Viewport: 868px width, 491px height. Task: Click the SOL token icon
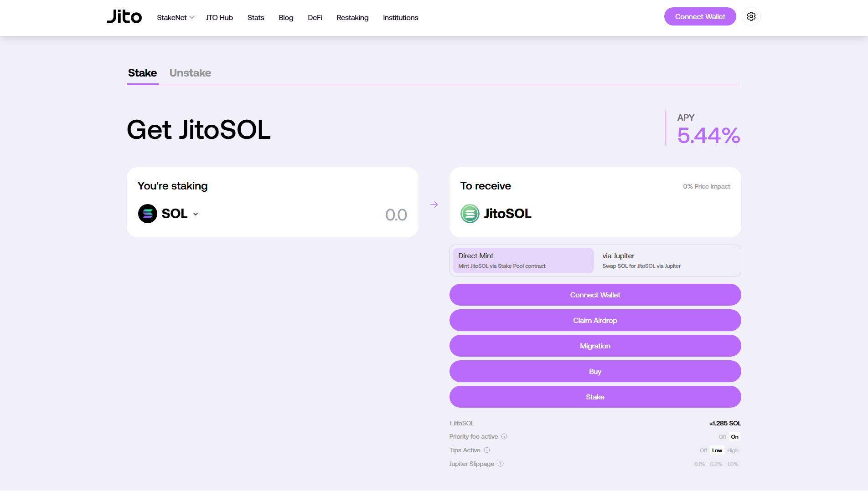[x=148, y=214]
